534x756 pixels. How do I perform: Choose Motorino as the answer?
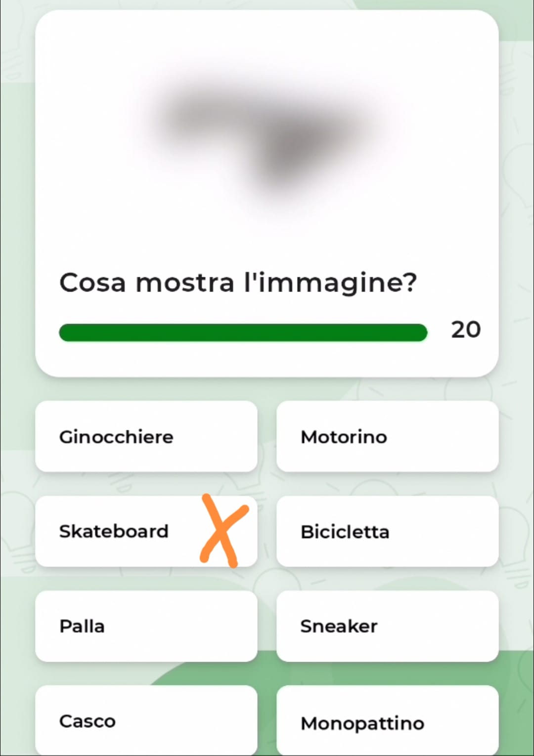[387, 436]
